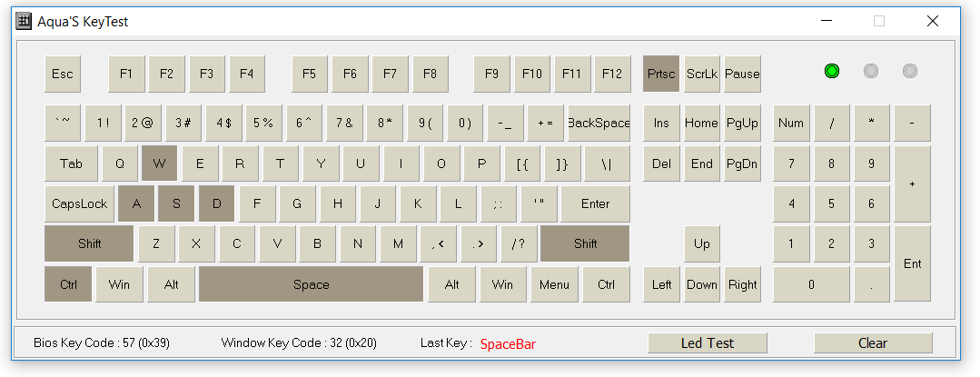Click the highlighted Space bar key
Screen dimensions: 980x377
[312, 284]
